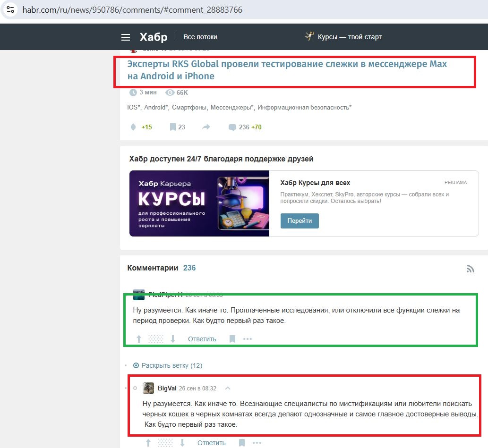Open the article comments icon showing 236
Image resolution: width=488 pixels, height=448 pixels.
point(232,127)
